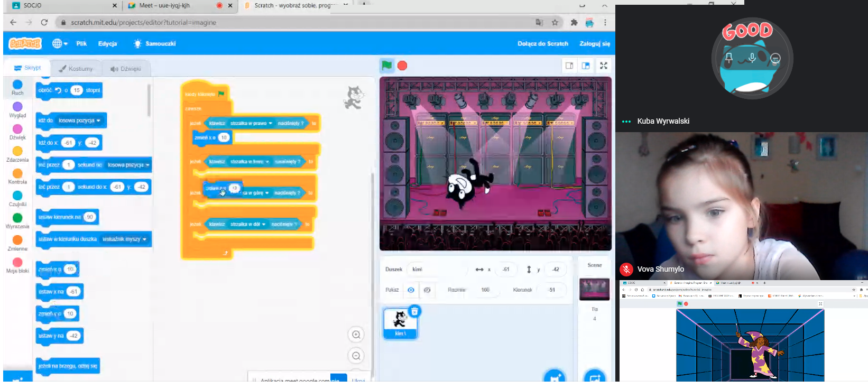Select the Dźwięk block category
This screenshot has width=868, height=389.
17,132
